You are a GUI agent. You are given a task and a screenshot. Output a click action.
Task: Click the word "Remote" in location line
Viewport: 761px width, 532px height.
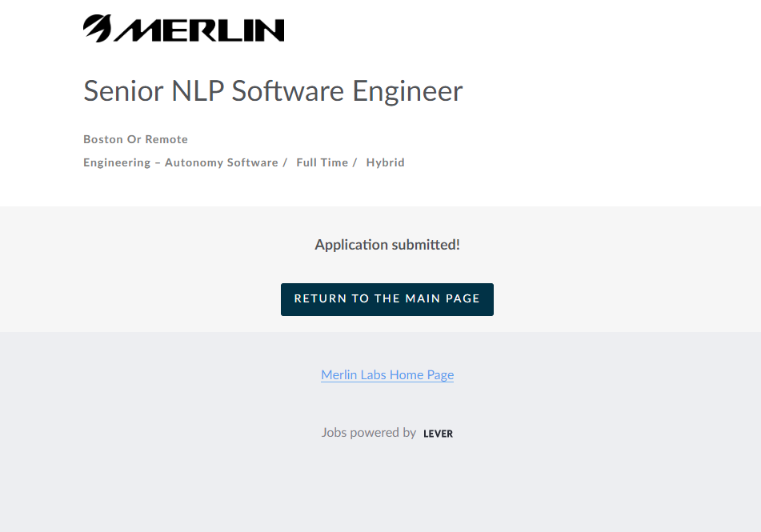pyautogui.click(x=166, y=139)
